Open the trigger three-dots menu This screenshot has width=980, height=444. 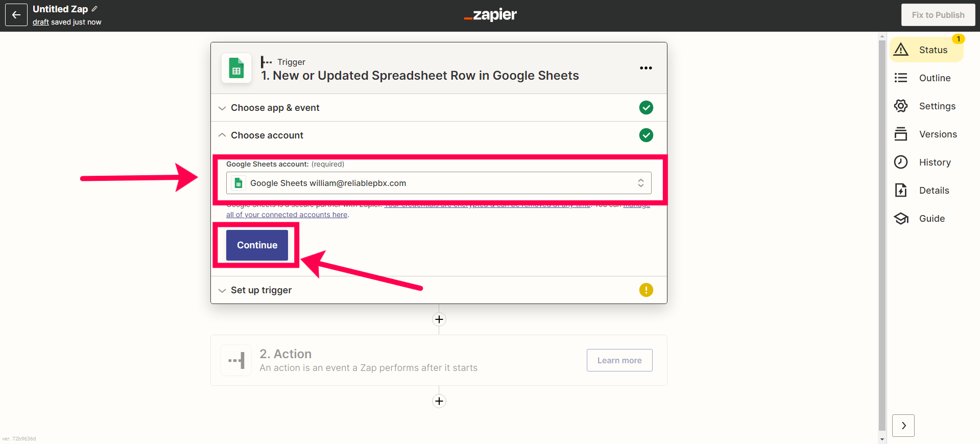(x=646, y=68)
